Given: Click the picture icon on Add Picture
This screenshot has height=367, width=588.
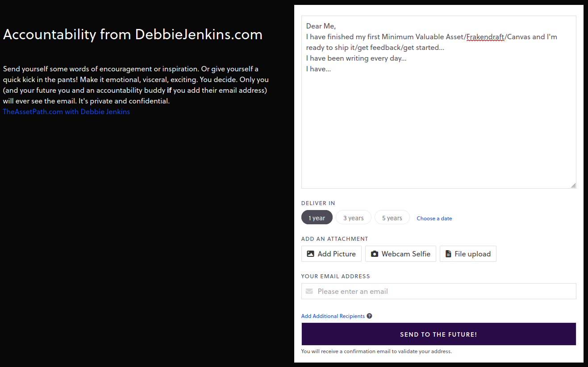Looking at the screenshot, I should pyautogui.click(x=310, y=254).
